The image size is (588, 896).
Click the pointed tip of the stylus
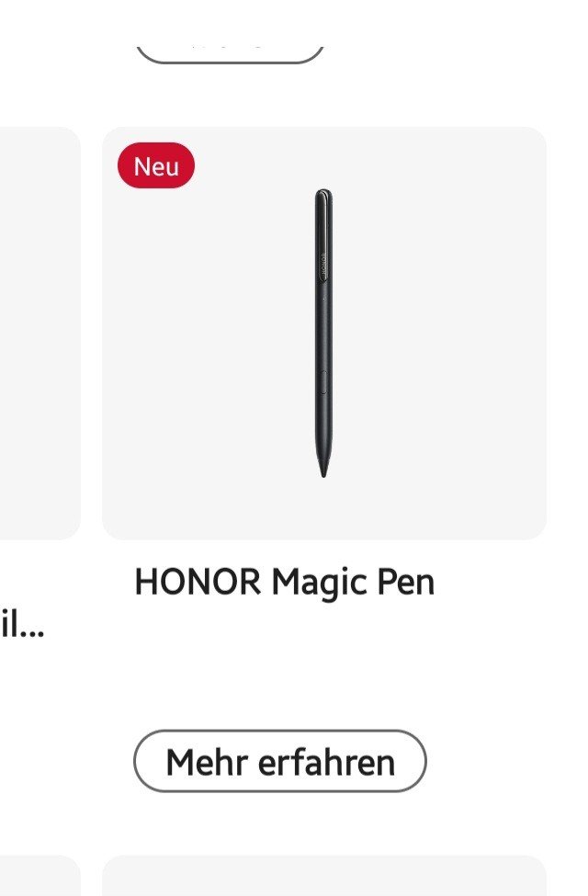[323, 468]
